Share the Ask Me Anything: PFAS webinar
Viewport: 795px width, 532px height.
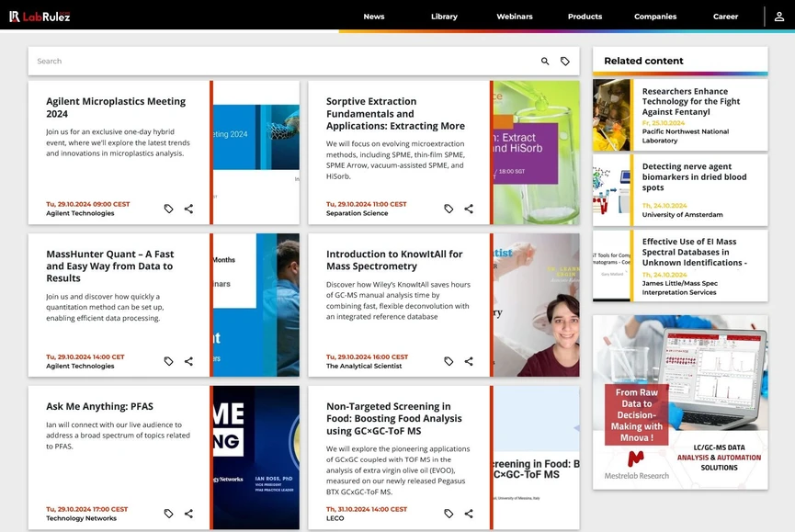(x=188, y=514)
